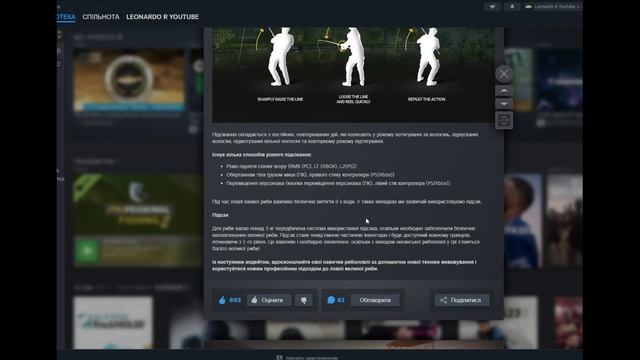Click the thumbs-down button
This screenshot has height=360, width=640.
[x=304, y=300]
